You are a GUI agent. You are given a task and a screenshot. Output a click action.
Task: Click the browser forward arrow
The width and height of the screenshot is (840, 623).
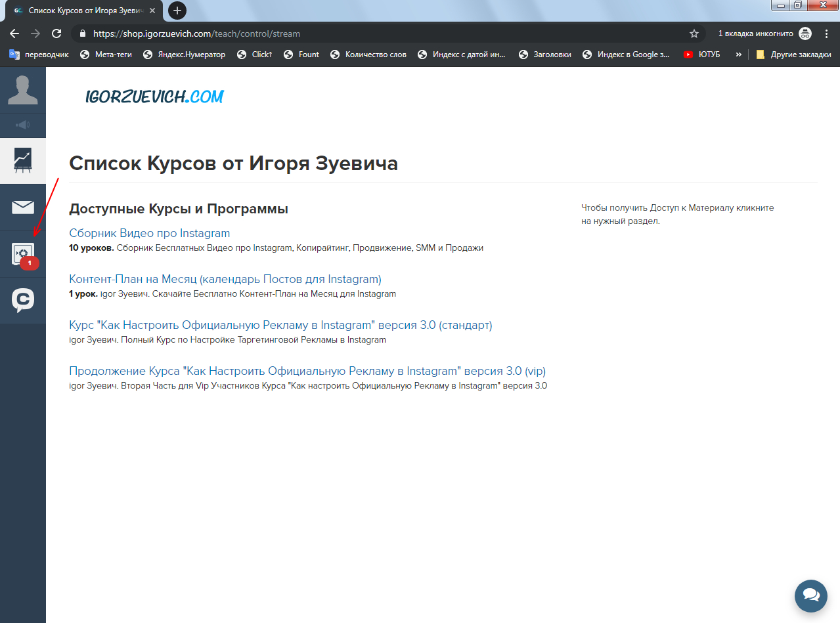pyautogui.click(x=35, y=33)
